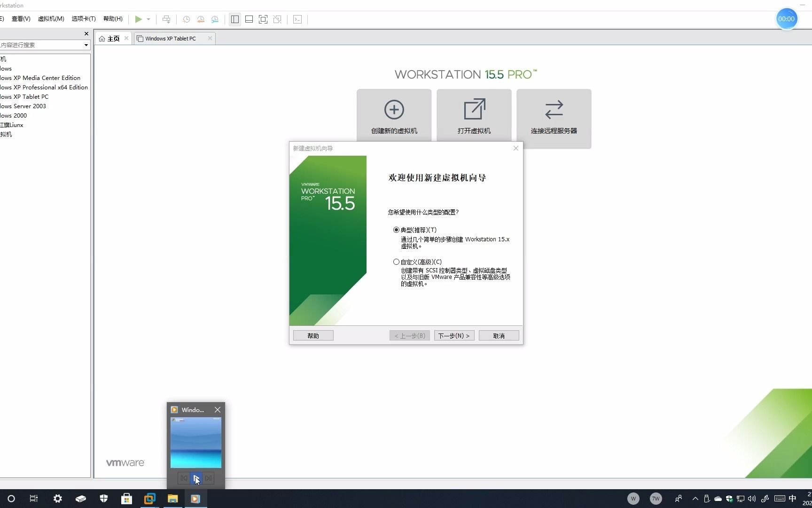
Task: Click the play button in preview popup
Action: 196,478
